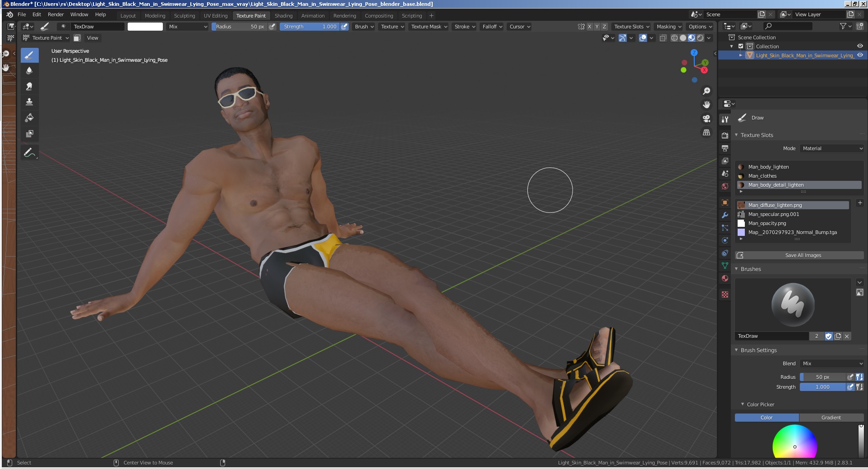This screenshot has width=868, height=469.
Task: Open the Stroke dropdown
Action: click(x=465, y=27)
